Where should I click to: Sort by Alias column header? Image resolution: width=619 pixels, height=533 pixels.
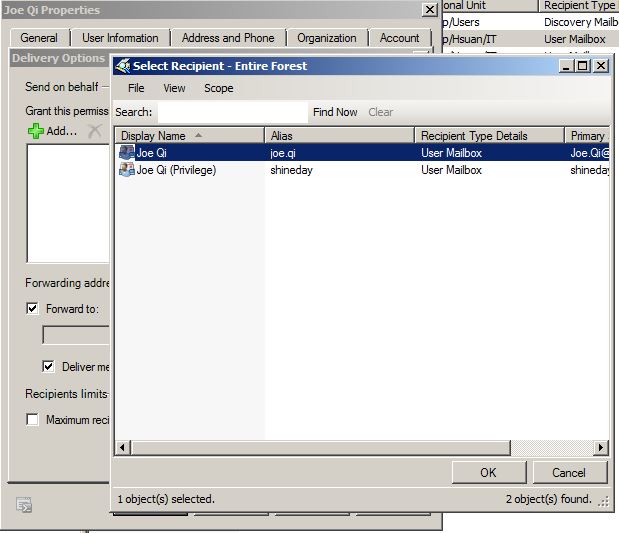tap(340, 135)
